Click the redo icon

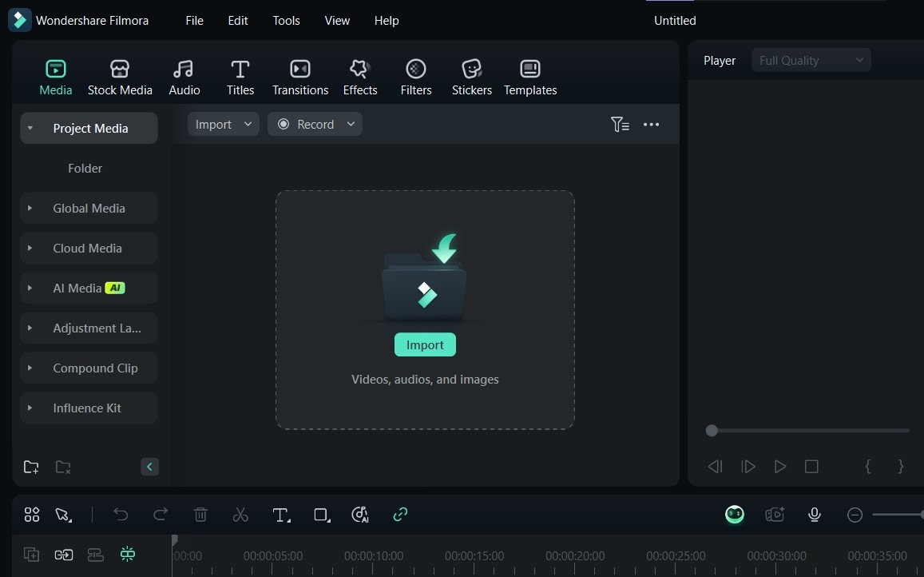(161, 515)
